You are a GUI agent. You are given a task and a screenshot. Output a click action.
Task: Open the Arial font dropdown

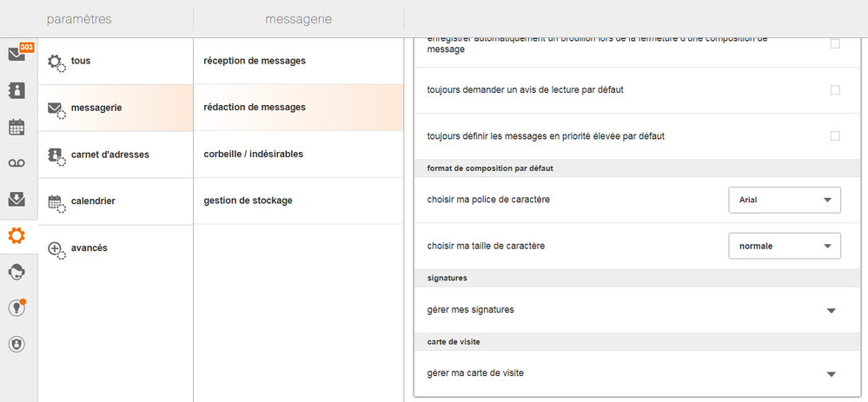click(785, 200)
